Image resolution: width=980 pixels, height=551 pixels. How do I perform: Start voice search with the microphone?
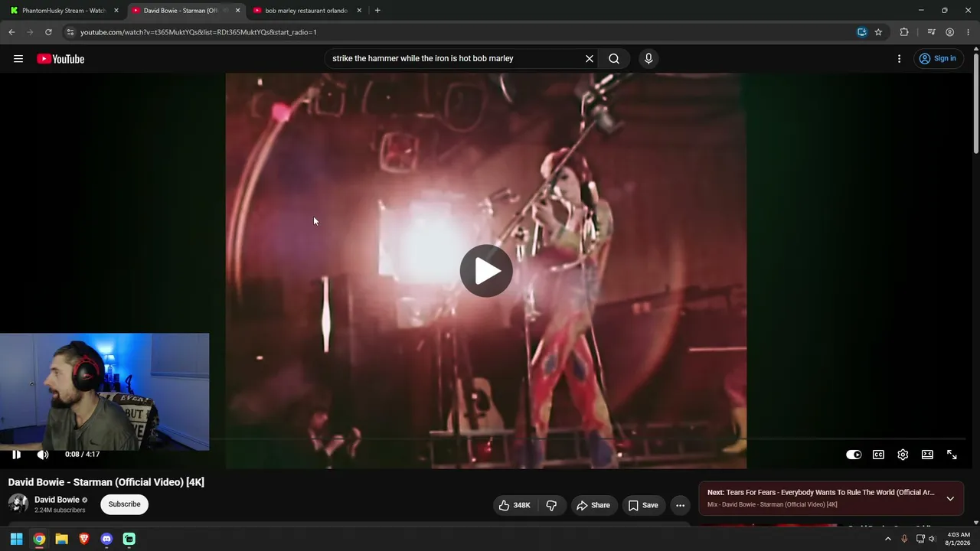(x=648, y=59)
